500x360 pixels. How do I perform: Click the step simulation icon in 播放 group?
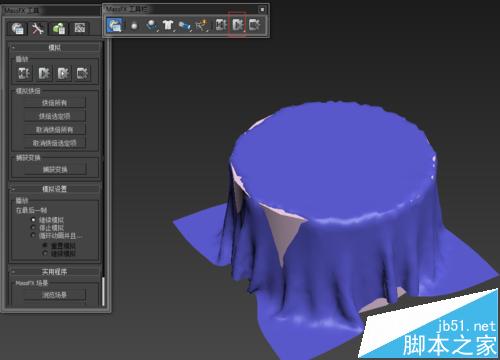82,73
